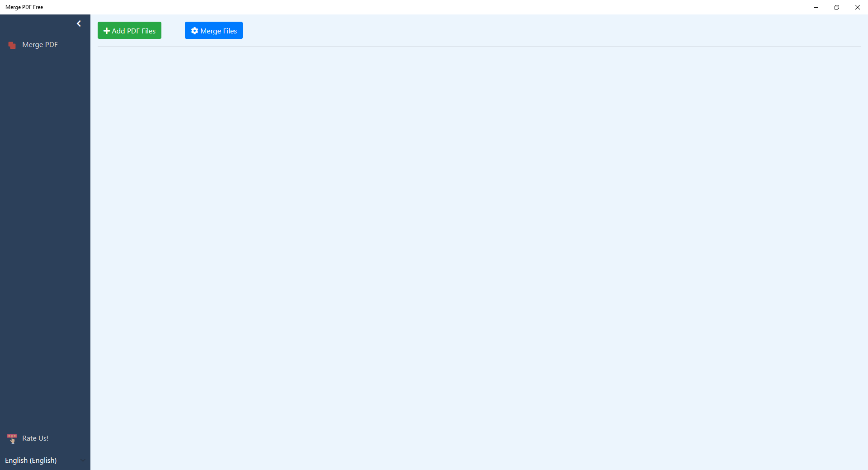This screenshot has height=470, width=868.
Task: Add PDF files using the green button
Action: click(129, 30)
